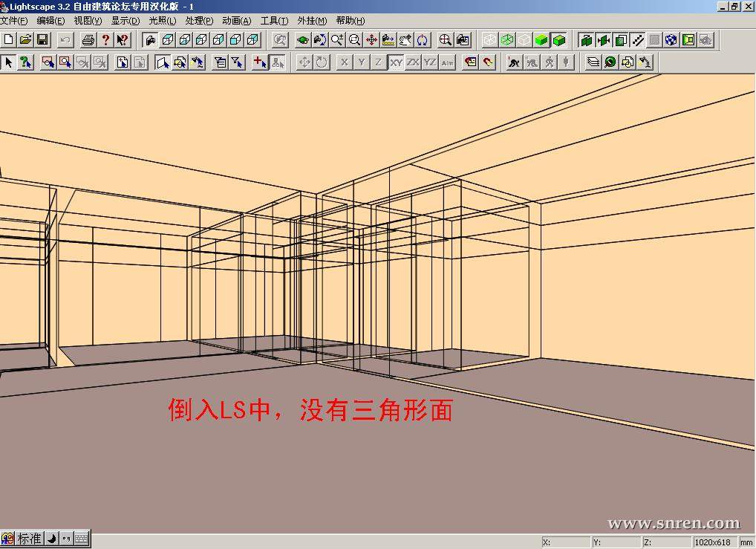756x549 pixels.
Task: Open the 编辑(E) menu
Action: [x=50, y=21]
